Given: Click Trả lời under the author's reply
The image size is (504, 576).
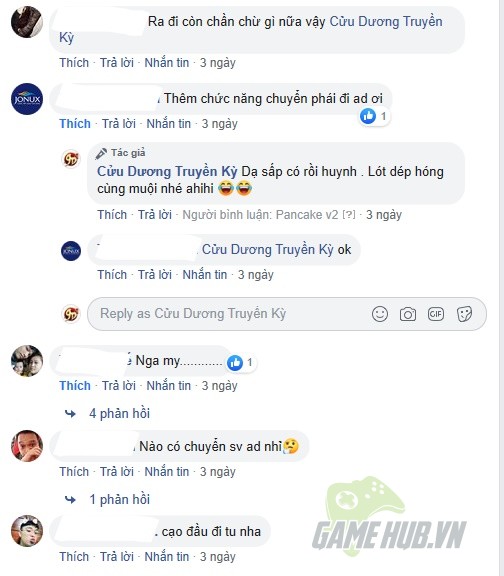Looking at the screenshot, I should (155, 215).
